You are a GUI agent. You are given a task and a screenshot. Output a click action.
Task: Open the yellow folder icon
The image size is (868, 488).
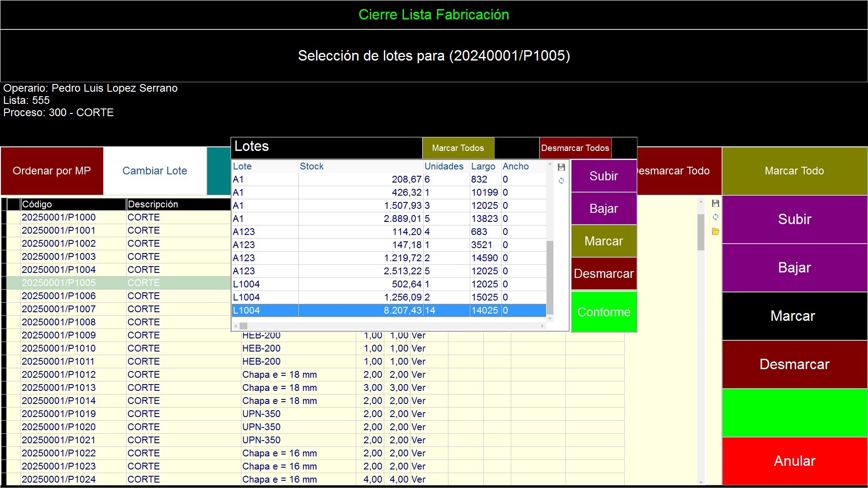[x=716, y=232]
